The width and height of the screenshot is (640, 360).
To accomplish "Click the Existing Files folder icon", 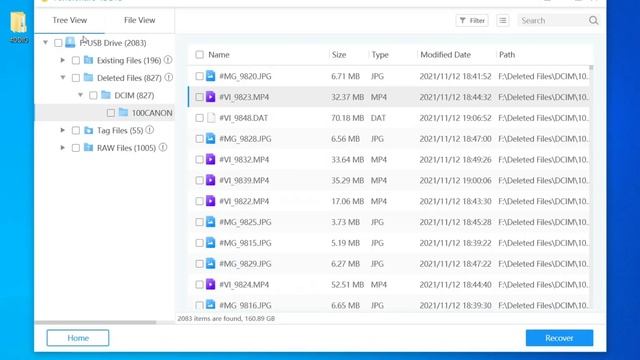I will click(x=88, y=60).
